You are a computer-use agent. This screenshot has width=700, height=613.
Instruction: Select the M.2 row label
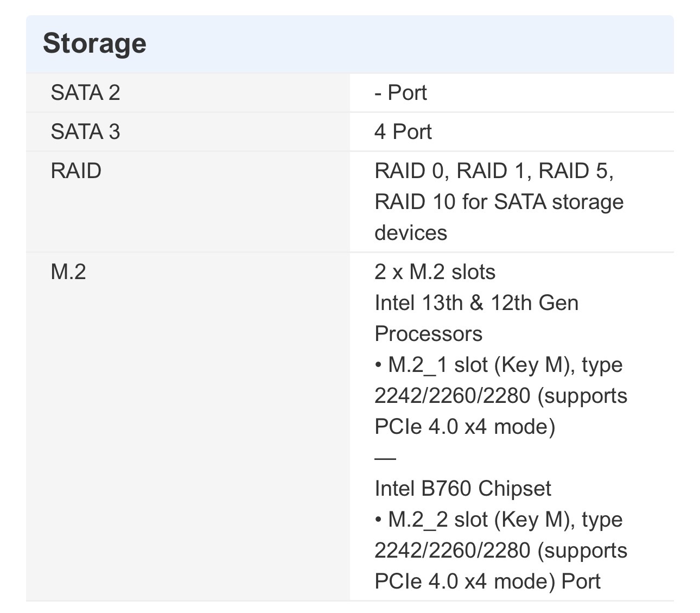coord(68,271)
